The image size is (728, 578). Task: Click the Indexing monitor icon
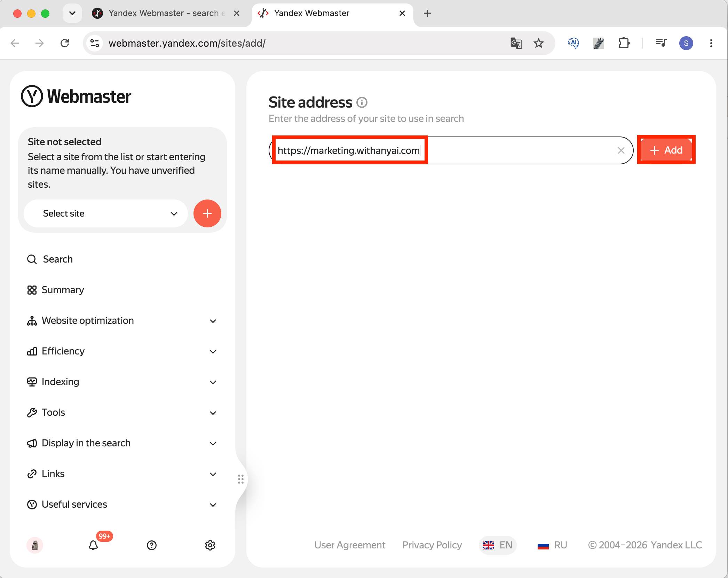click(32, 382)
